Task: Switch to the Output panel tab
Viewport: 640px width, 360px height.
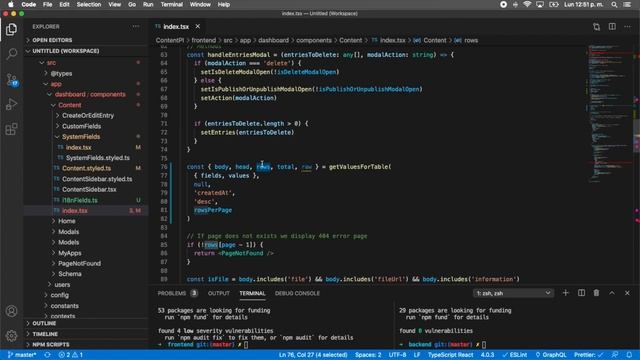Action: coord(218,293)
